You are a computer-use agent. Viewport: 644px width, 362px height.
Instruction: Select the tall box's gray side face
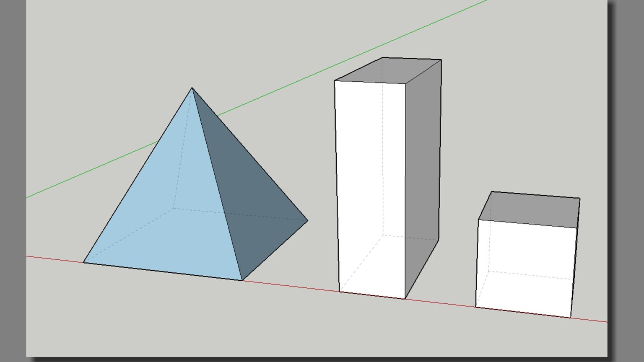click(x=421, y=176)
